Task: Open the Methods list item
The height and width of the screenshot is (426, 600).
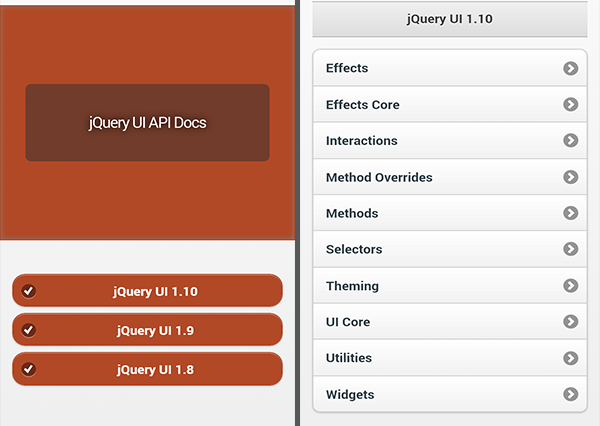Action: click(x=450, y=213)
